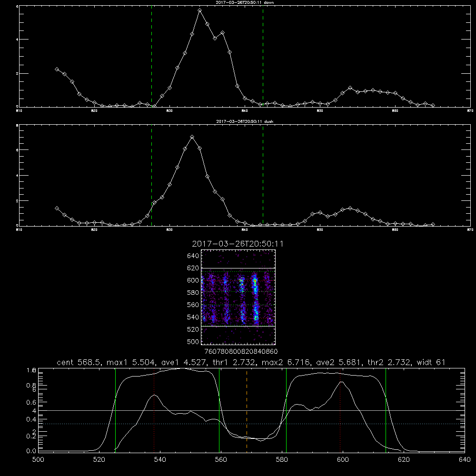This screenshot has width=476, height=476.
Task: Click 'cent 568.5' in the stats line
Action: [79, 362]
